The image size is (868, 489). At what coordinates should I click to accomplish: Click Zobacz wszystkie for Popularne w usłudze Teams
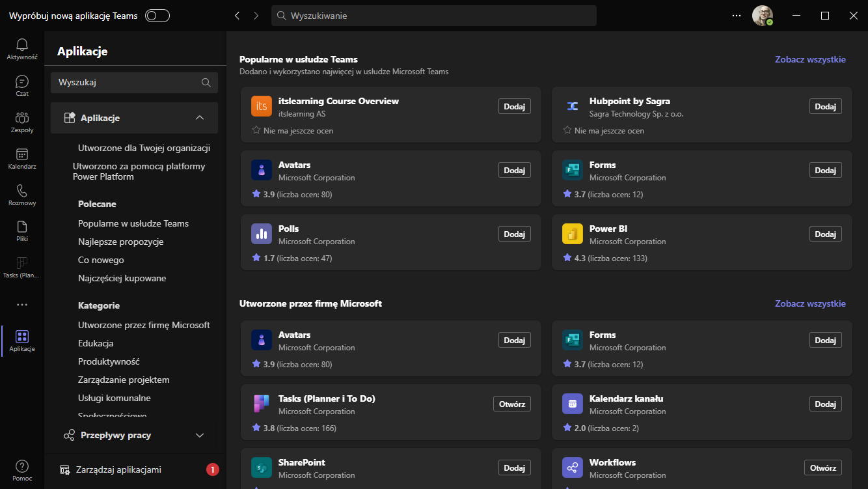click(x=810, y=59)
